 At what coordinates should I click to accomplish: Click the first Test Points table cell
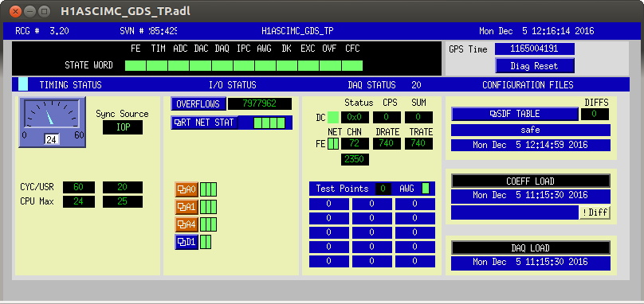[329, 204]
